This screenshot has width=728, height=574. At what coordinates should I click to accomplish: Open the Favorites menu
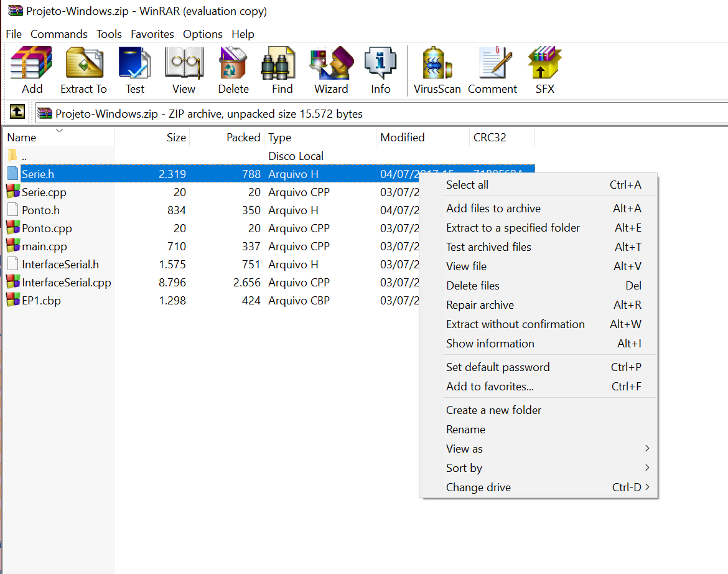(152, 34)
